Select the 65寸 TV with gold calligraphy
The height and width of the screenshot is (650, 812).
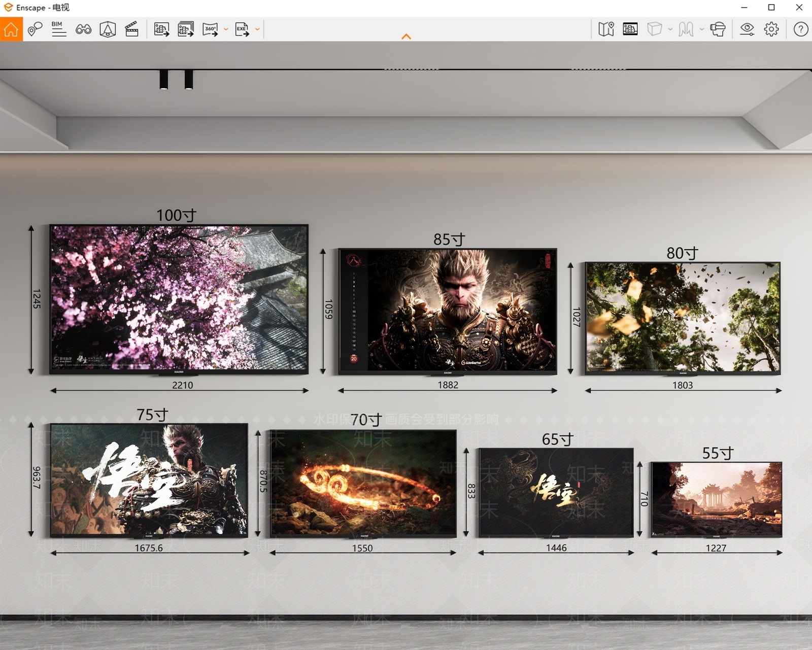[x=556, y=492]
